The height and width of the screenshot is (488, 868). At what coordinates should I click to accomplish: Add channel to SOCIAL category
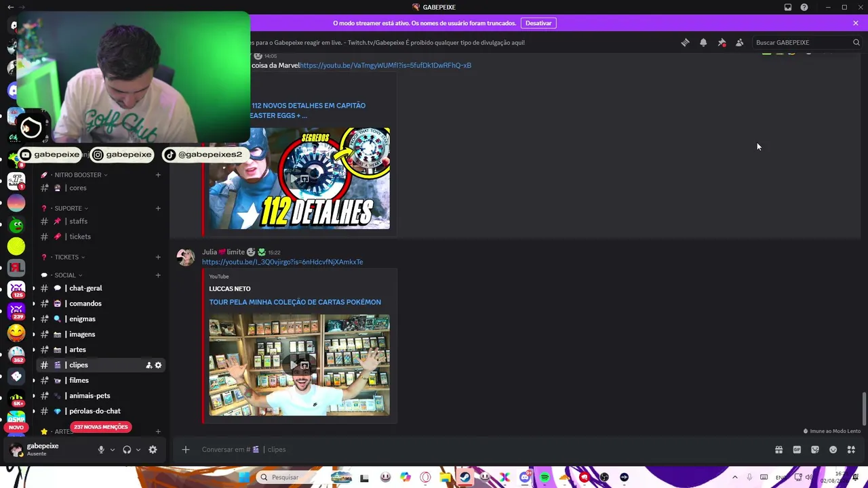click(158, 275)
